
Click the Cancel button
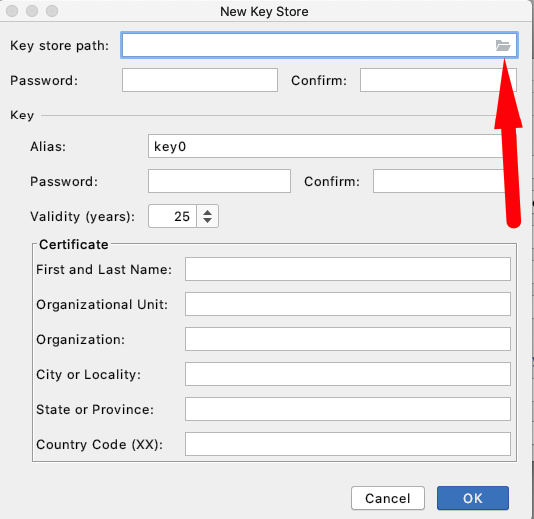tap(388, 498)
